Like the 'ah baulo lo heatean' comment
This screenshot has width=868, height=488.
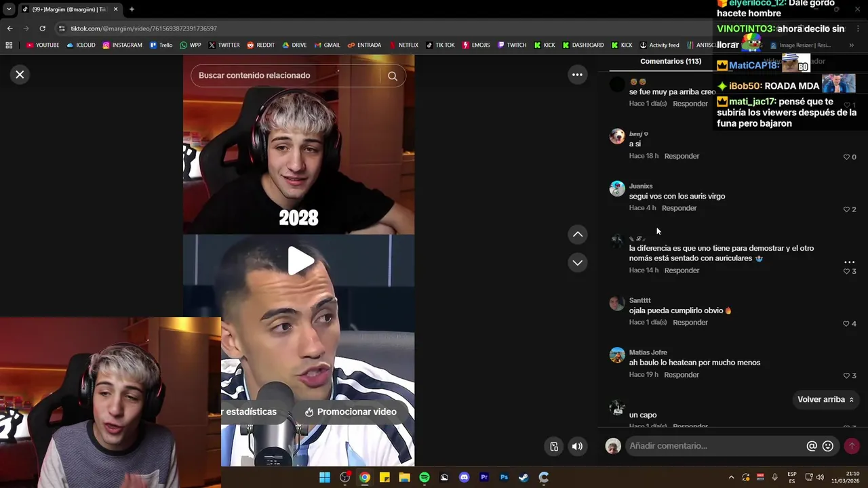pyautogui.click(x=846, y=375)
